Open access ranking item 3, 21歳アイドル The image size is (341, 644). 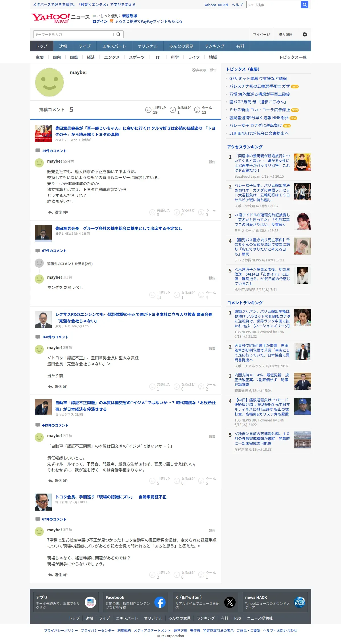coord(262,220)
